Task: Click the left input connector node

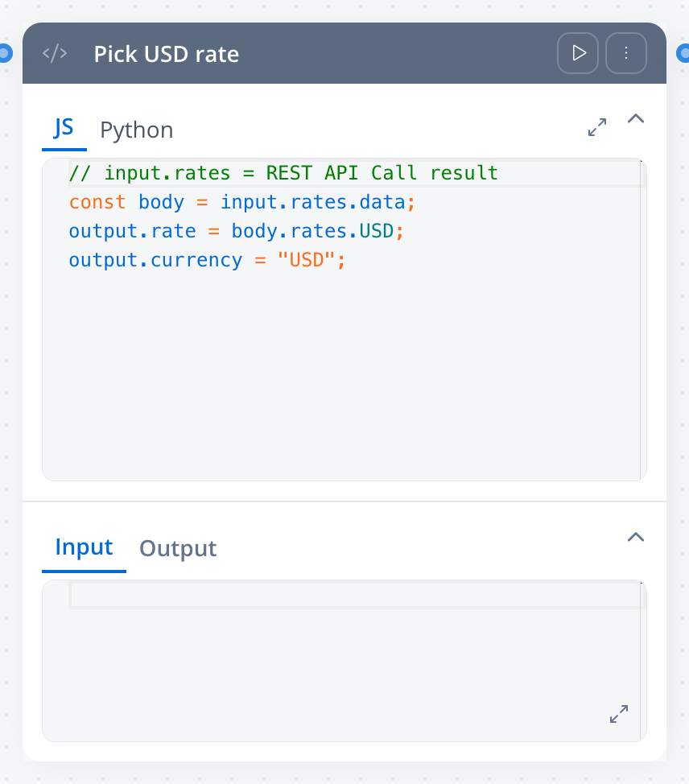Action: (x=5, y=53)
